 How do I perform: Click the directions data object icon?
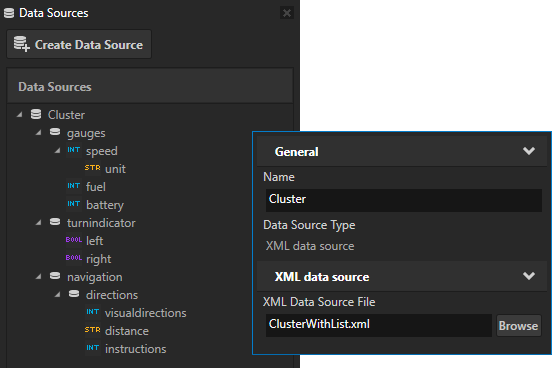[x=74, y=294]
